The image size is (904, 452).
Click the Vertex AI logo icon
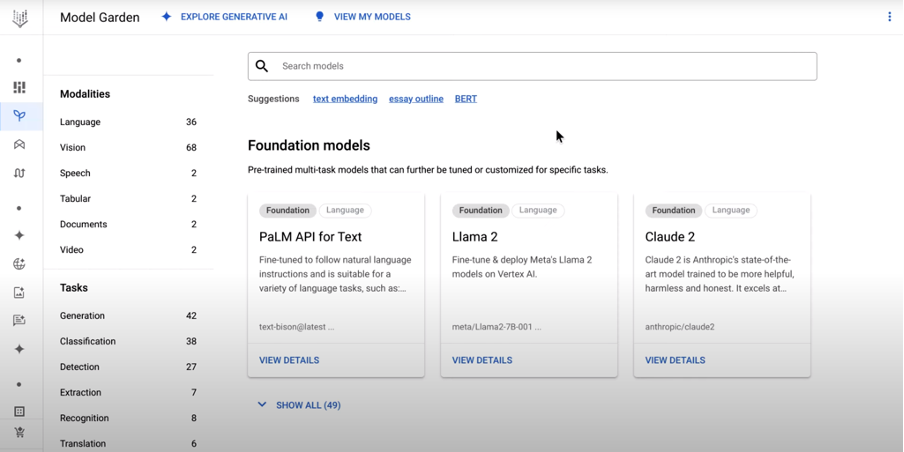pos(20,18)
